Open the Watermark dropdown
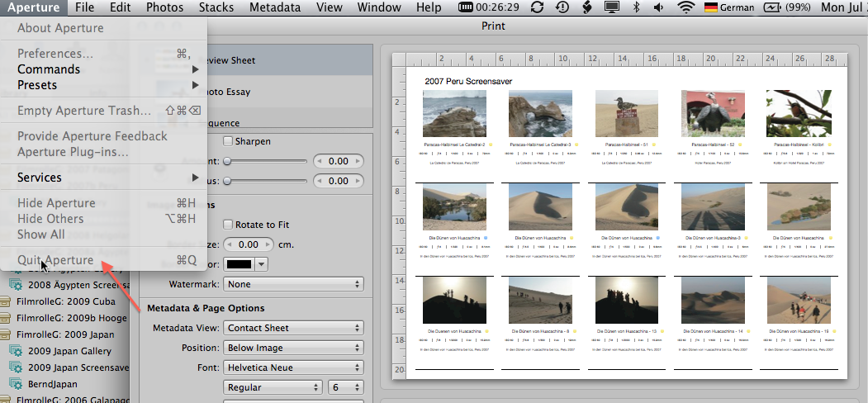 pyautogui.click(x=293, y=284)
